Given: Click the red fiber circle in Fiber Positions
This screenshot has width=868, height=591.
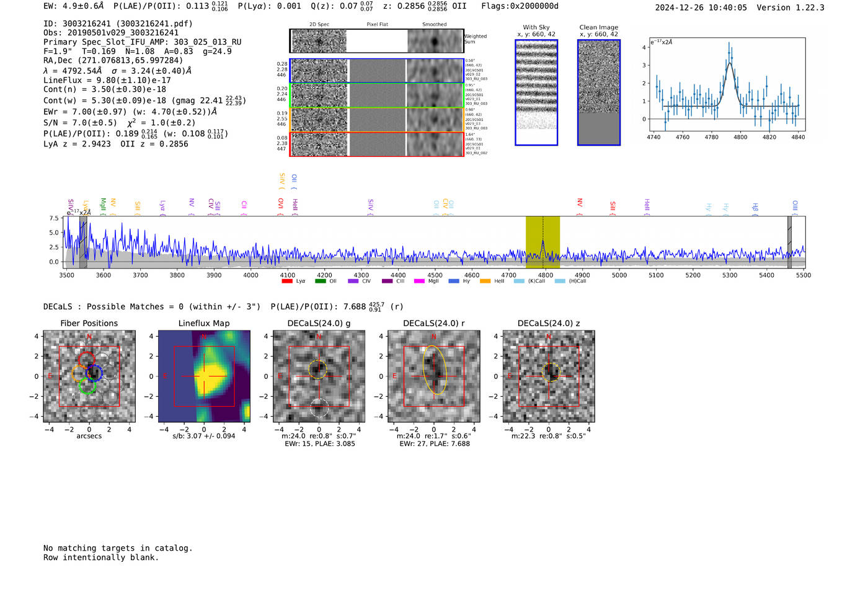Looking at the screenshot, I should pyautogui.click(x=87, y=360).
